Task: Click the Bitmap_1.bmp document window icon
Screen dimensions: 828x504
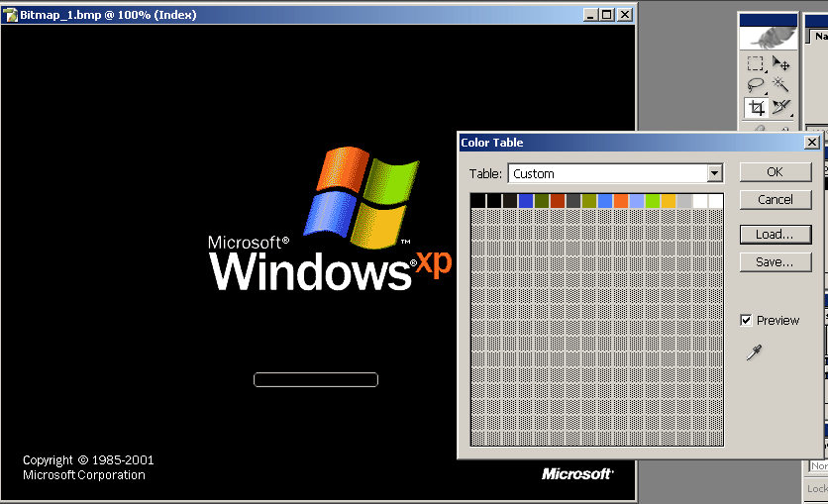Action: point(10,15)
